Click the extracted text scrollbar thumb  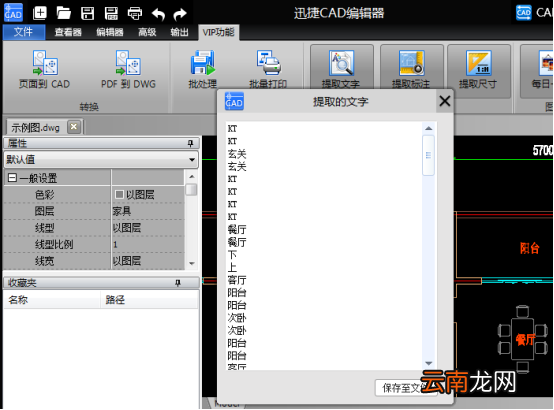[429, 155]
